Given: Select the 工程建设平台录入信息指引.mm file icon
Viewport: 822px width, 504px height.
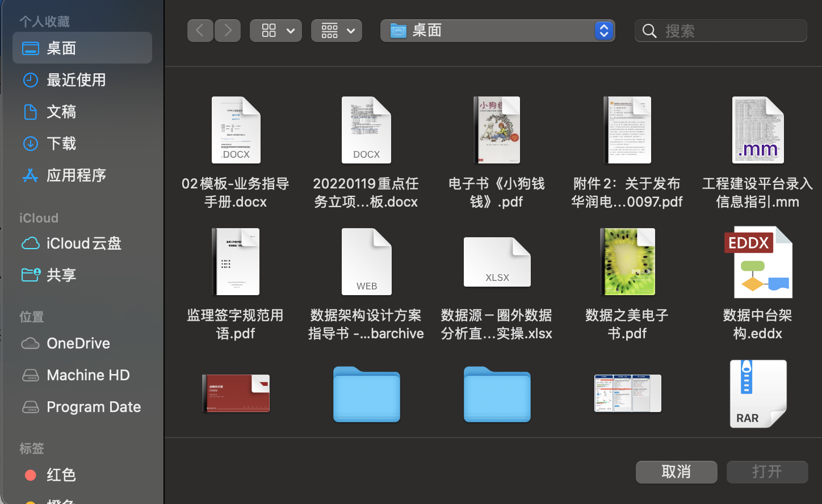Looking at the screenshot, I should (x=758, y=130).
